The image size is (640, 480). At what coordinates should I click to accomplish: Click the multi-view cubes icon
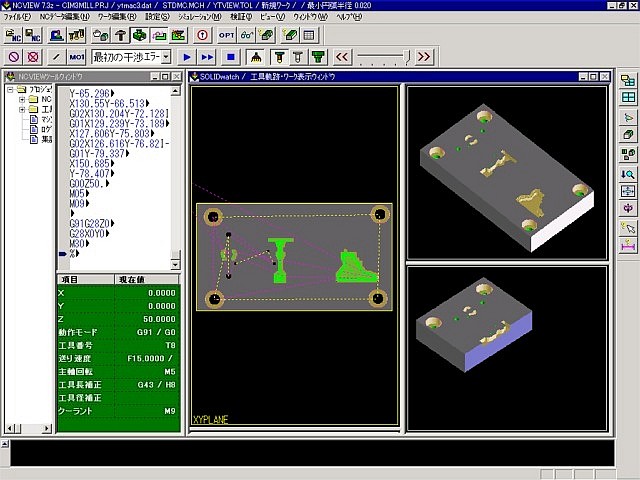pyautogui.click(x=628, y=154)
